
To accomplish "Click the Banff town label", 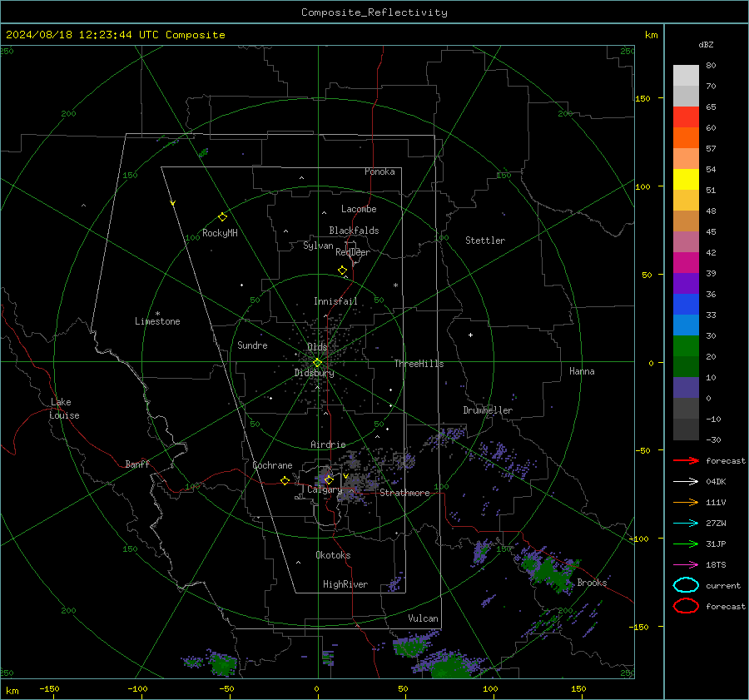I will point(137,464).
